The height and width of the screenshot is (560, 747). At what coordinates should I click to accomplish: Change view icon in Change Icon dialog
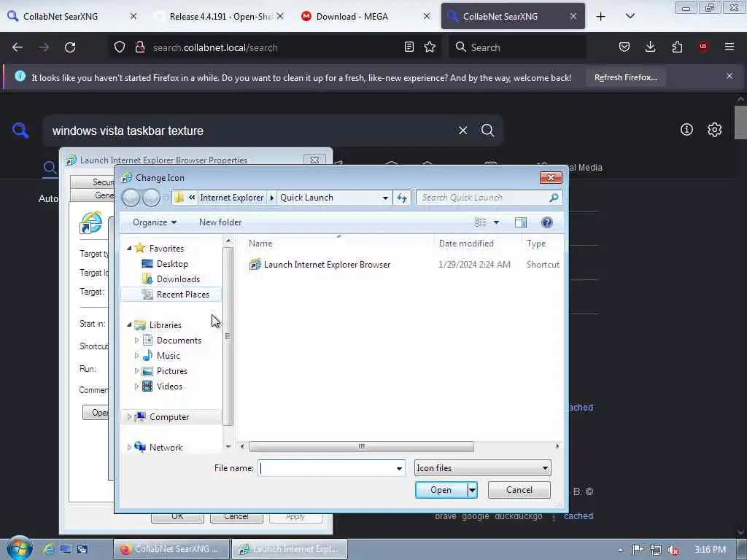[480, 222]
